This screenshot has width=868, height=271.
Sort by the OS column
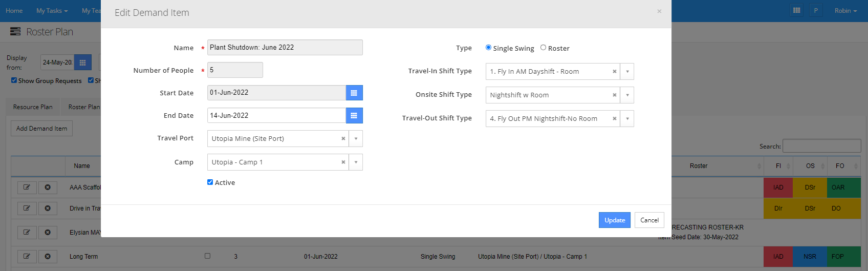[x=810, y=166]
